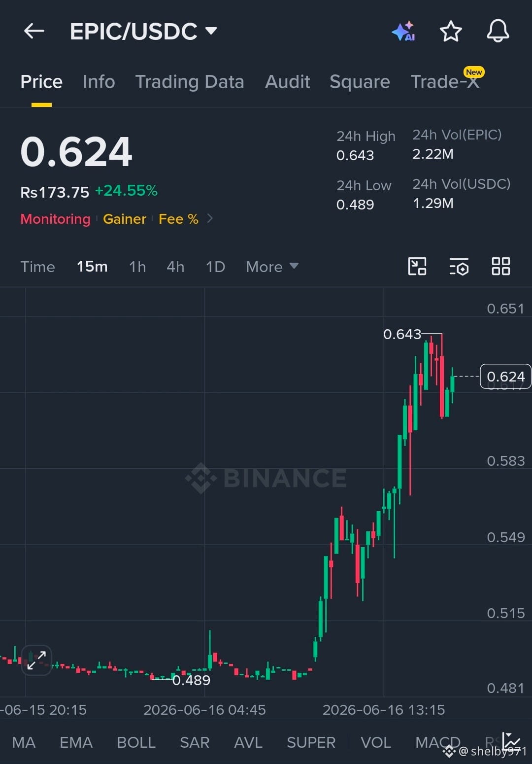532x764 pixels.
Task: Tap the 24h Vol(USDC) 1.29M value
Action: (433, 204)
